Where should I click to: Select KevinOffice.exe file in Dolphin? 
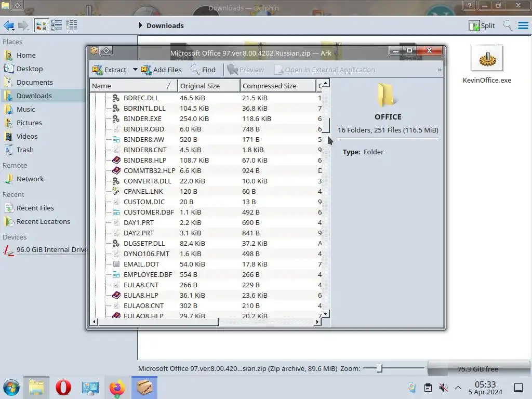pyautogui.click(x=487, y=64)
